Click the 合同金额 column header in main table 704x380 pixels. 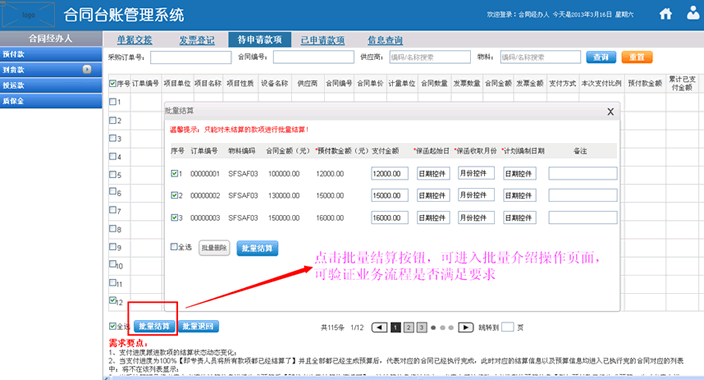click(498, 83)
